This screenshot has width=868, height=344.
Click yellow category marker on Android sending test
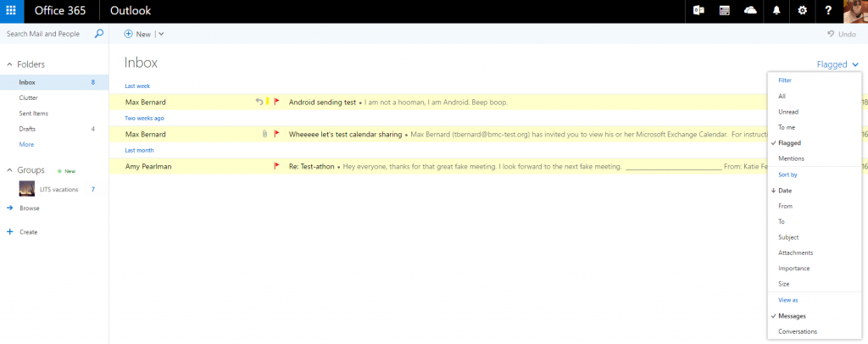(x=267, y=102)
